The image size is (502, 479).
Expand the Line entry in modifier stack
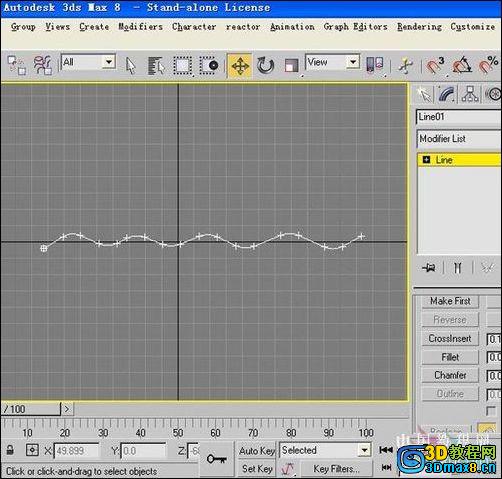point(426,160)
